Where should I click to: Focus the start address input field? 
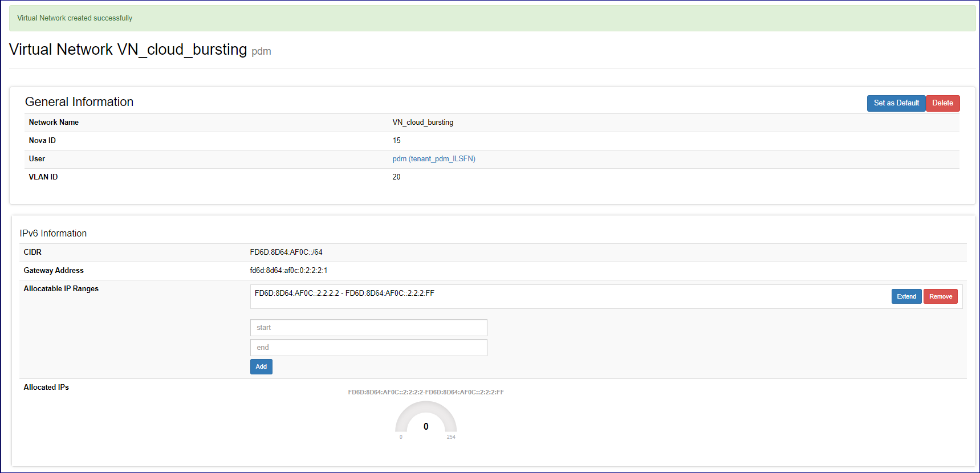[x=368, y=328]
